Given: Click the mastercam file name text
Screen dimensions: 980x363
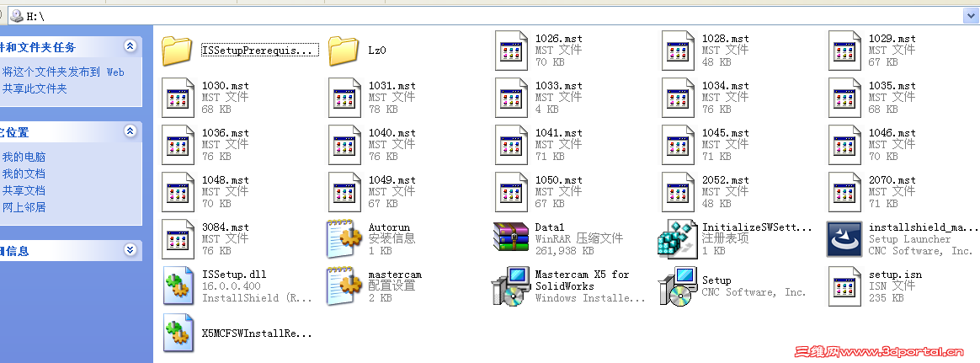Looking at the screenshot, I should (x=395, y=275).
